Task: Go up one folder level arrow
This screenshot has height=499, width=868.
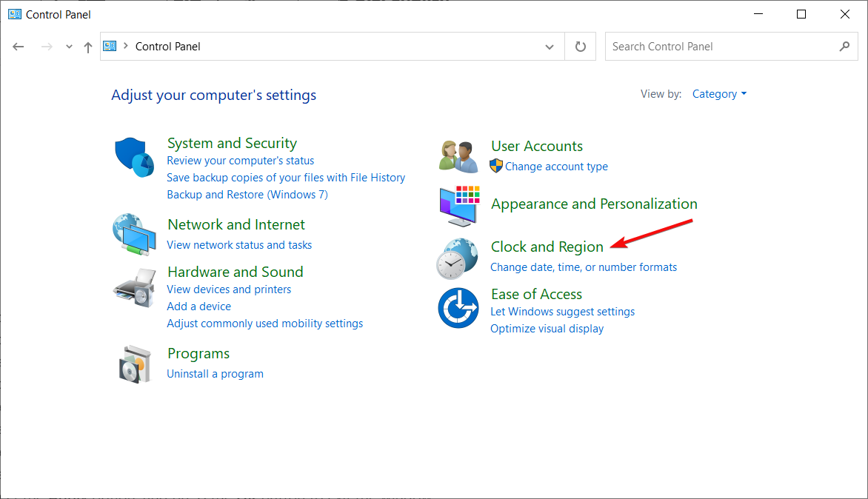Action: (88, 47)
